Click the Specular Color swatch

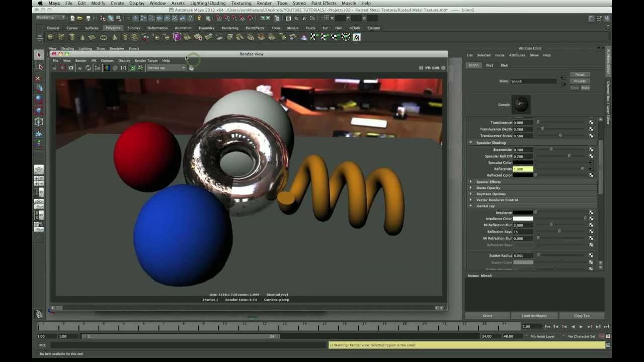523,162
